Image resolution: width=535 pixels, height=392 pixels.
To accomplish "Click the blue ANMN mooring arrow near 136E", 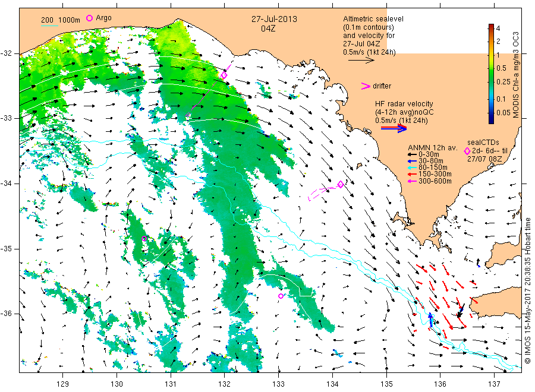I will [430, 320].
